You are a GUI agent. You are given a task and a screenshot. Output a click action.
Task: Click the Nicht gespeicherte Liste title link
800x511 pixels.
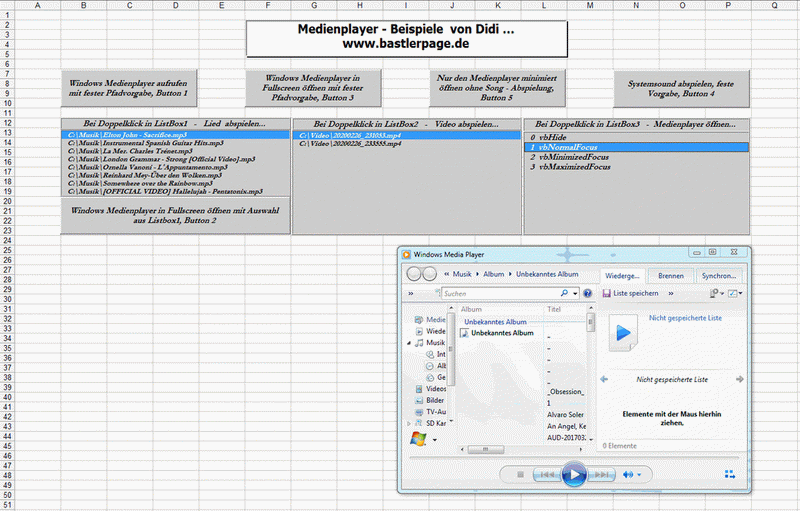coord(685,318)
